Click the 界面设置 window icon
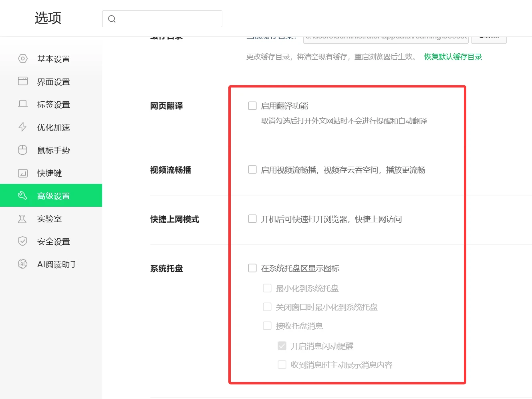 point(23,81)
